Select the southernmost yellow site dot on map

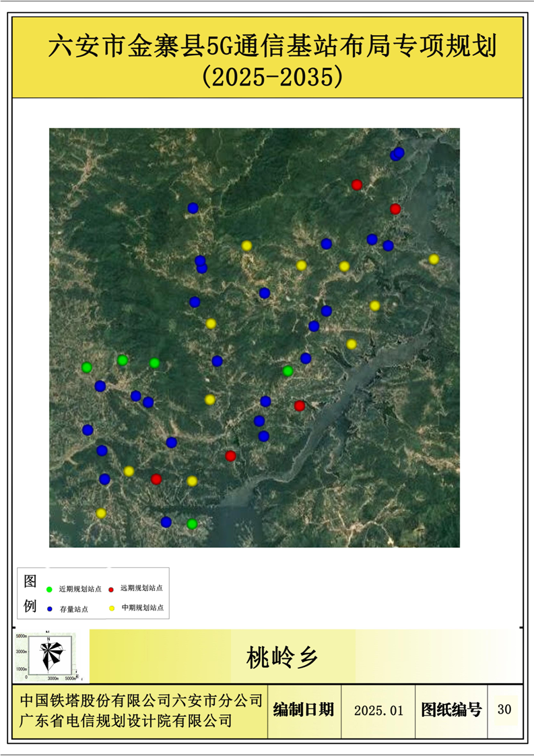point(101,513)
